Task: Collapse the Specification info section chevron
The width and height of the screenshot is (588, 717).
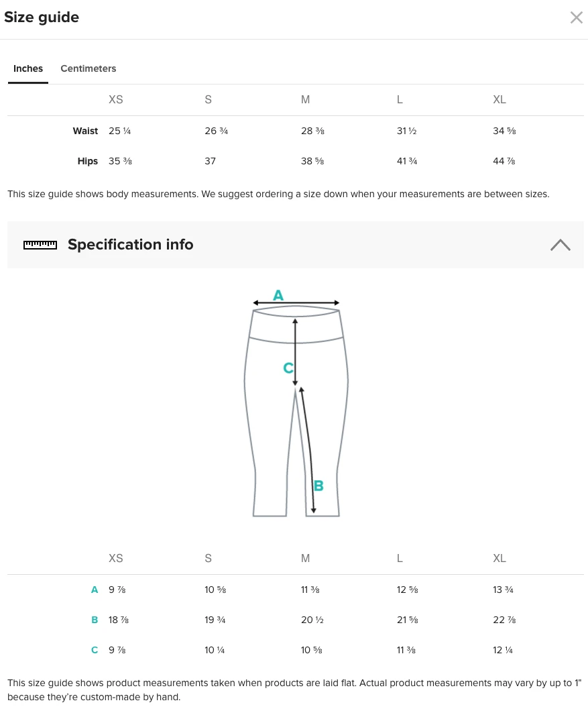Action: [560, 245]
